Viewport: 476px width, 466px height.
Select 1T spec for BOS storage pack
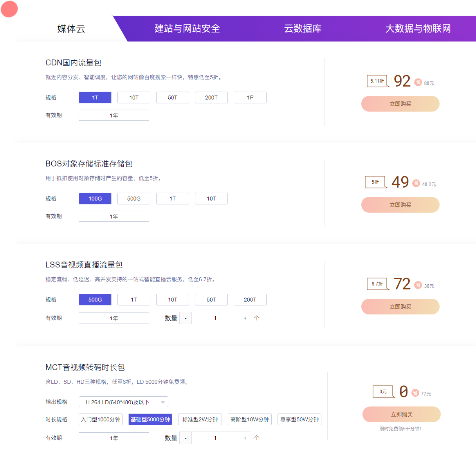173,199
